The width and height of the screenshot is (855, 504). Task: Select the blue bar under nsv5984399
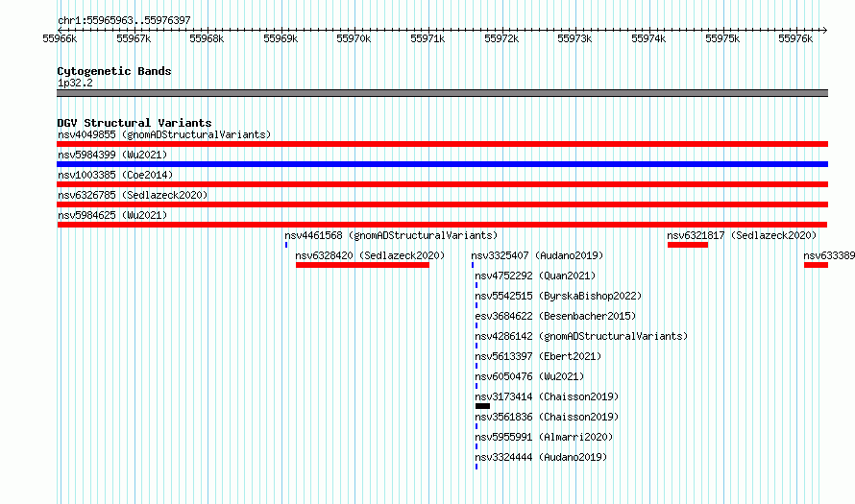[x=442, y=164]
